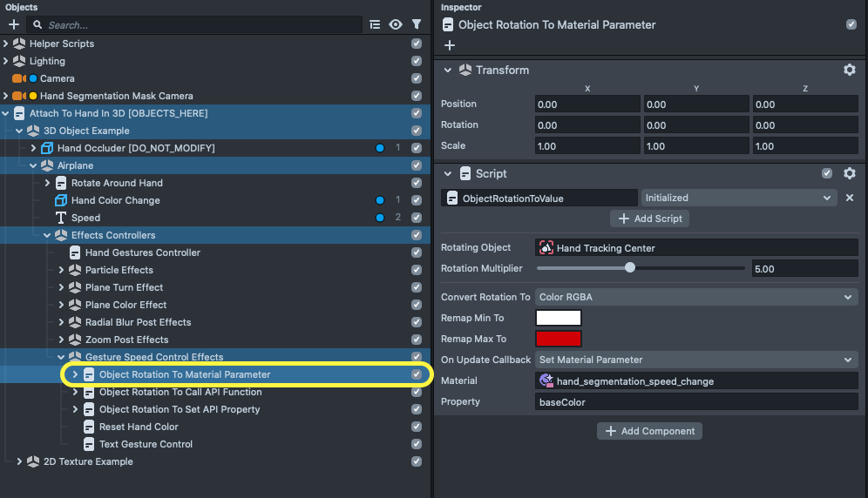The width and height of the screenshot is (868, 498).
Task: Click the hierarchy list view icon beside search
Action: click(375, 25)
